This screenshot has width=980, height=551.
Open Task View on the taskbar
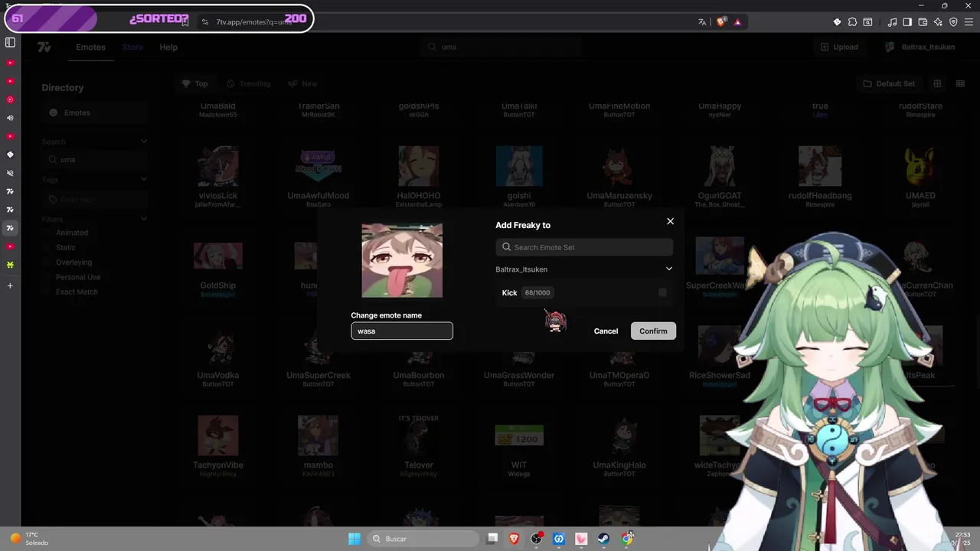coord(492,539)
